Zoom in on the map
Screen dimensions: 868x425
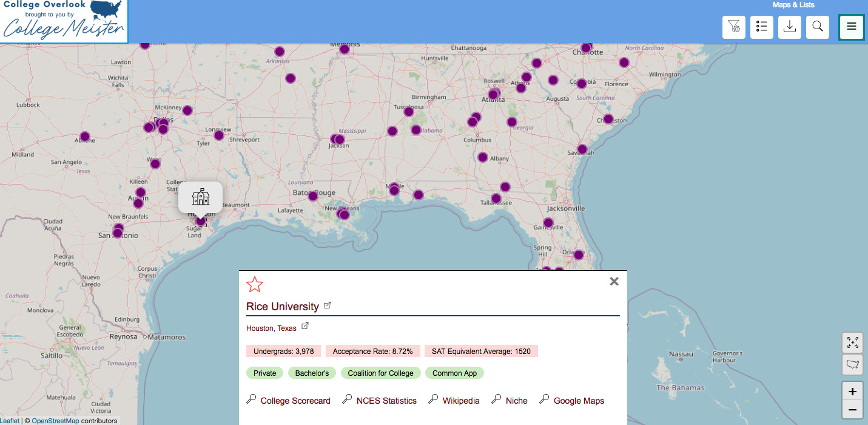pos(853,391)
